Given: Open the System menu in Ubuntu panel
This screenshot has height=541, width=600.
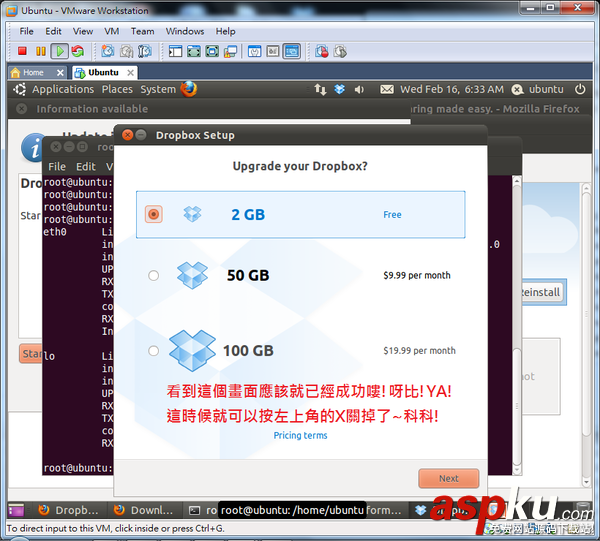Looking at the screenshot, I should pos(158,89).
